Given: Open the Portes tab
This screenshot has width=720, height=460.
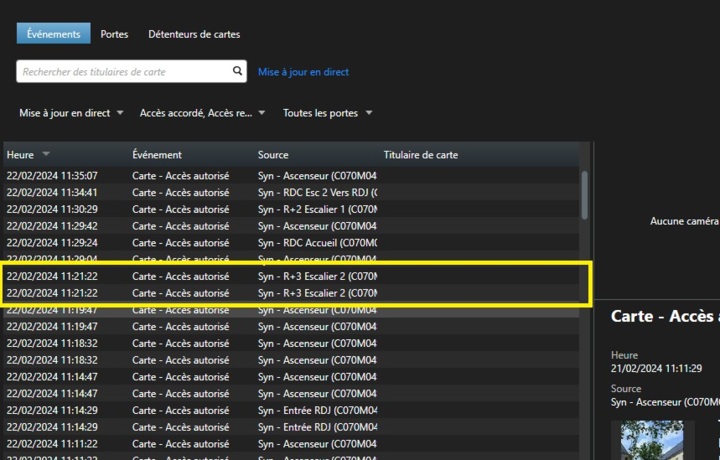Looking at the screenshot, I should (x=114, y=34).
